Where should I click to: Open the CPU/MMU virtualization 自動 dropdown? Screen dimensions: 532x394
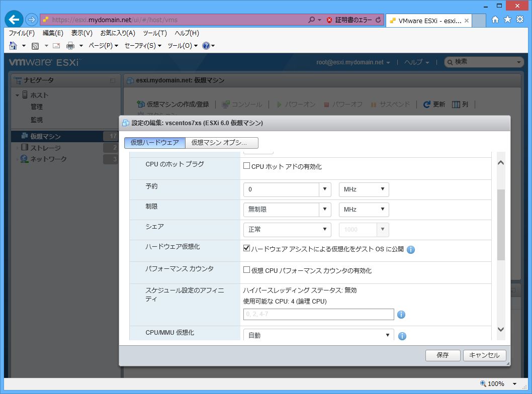319,335
